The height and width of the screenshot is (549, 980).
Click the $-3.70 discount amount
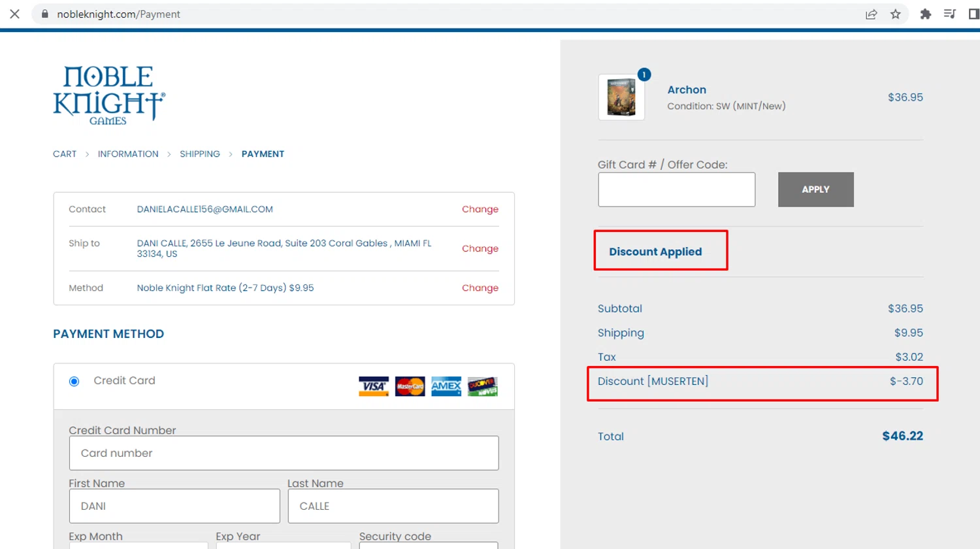coord(906,381)
